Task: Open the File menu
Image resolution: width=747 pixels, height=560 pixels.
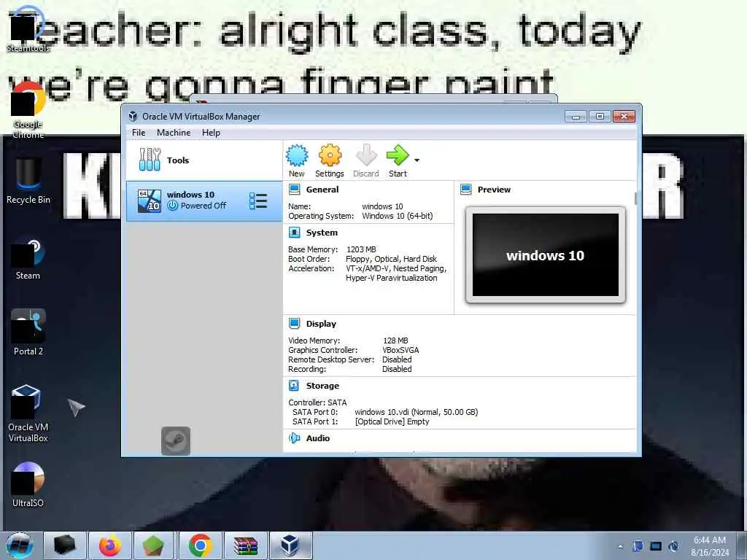Action: 139,133
